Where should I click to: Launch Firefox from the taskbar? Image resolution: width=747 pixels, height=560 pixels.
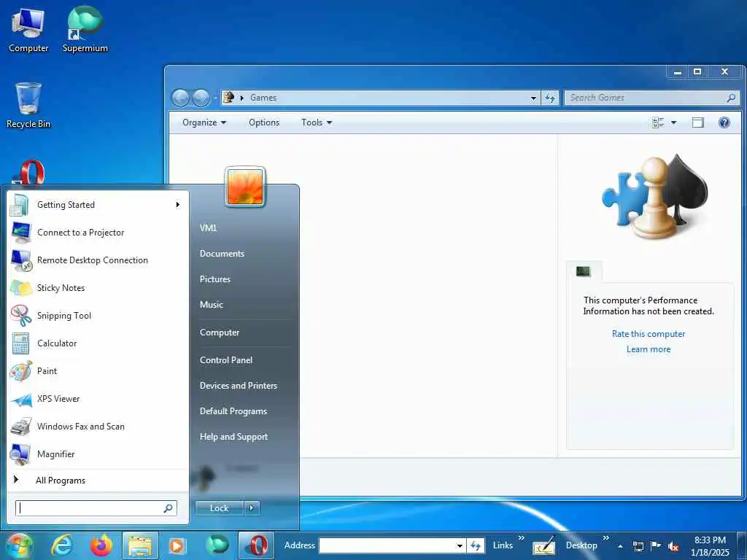point(101,545)
